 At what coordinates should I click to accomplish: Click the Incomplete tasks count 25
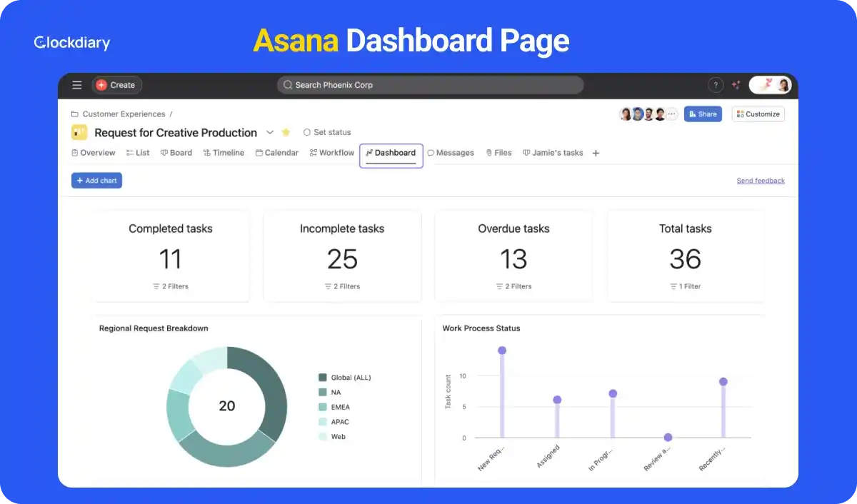(342, 259)
